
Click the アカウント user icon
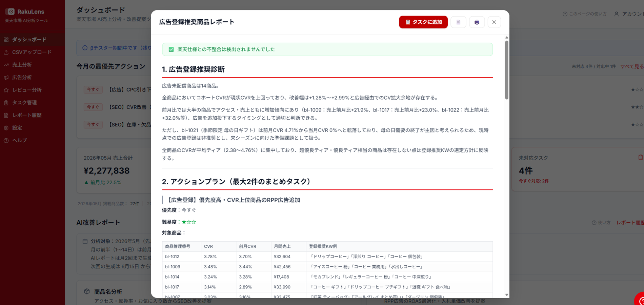pyautogui.click(x=617, y=14)
